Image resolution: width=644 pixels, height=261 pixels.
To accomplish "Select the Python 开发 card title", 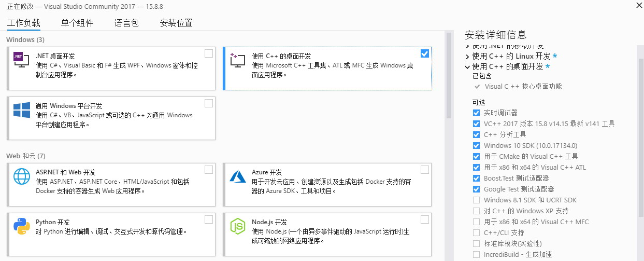I will [53, 222].
